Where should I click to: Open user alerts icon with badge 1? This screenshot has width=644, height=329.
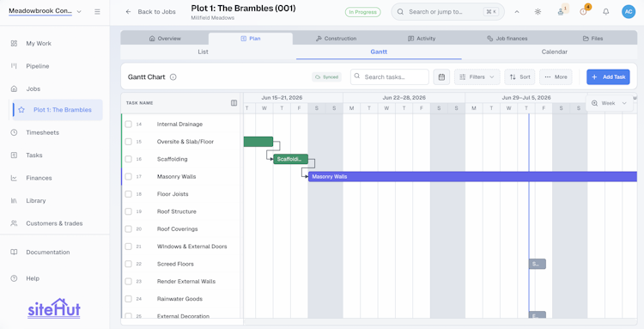[561, 12]
